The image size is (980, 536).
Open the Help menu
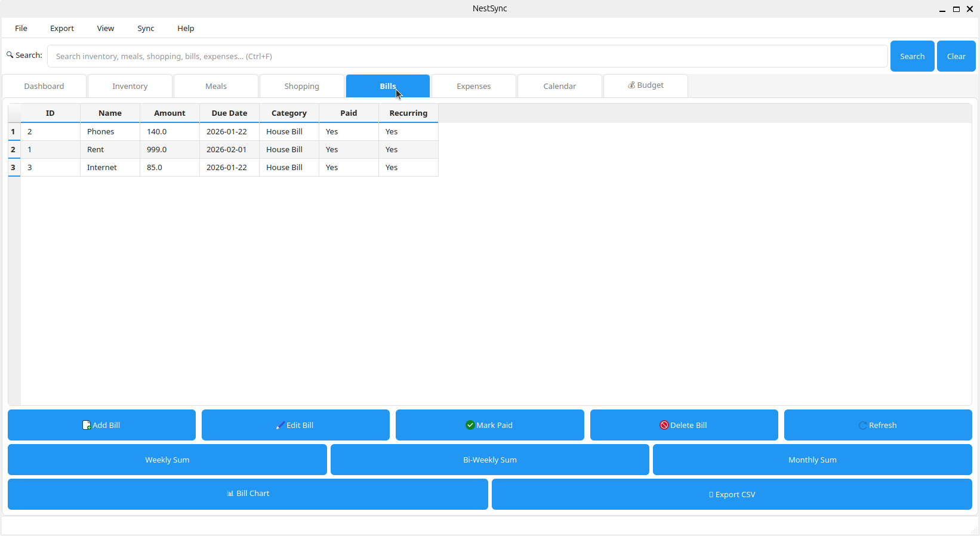[x=186, y=28]
